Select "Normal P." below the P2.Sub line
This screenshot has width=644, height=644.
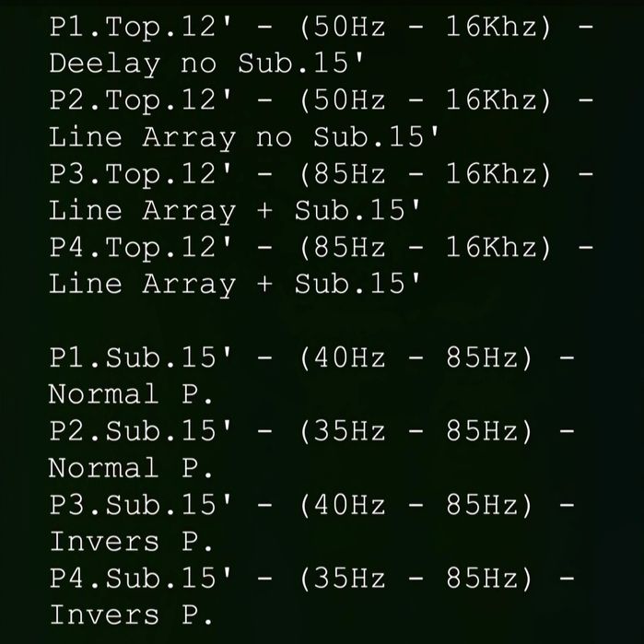pyautogui.click(x=131, y=468)
